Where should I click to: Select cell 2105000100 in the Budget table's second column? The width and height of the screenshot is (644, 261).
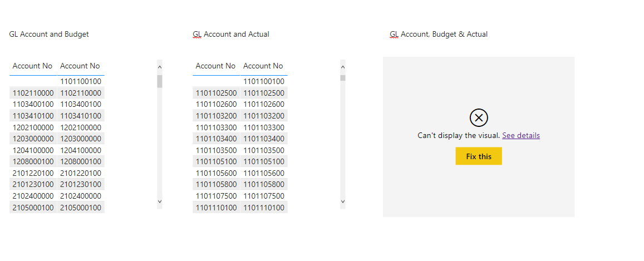(81, 208)
